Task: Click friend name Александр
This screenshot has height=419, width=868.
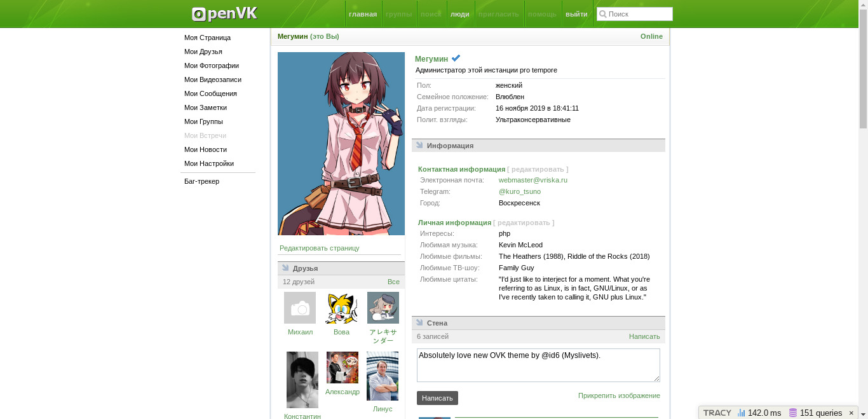Action: (x=342, y=392)
